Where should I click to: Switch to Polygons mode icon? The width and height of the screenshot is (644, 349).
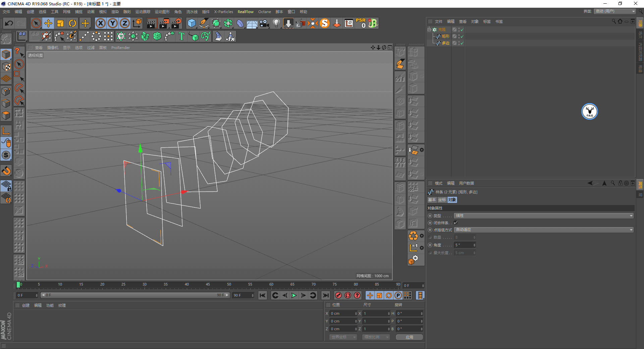pos(6,115)
